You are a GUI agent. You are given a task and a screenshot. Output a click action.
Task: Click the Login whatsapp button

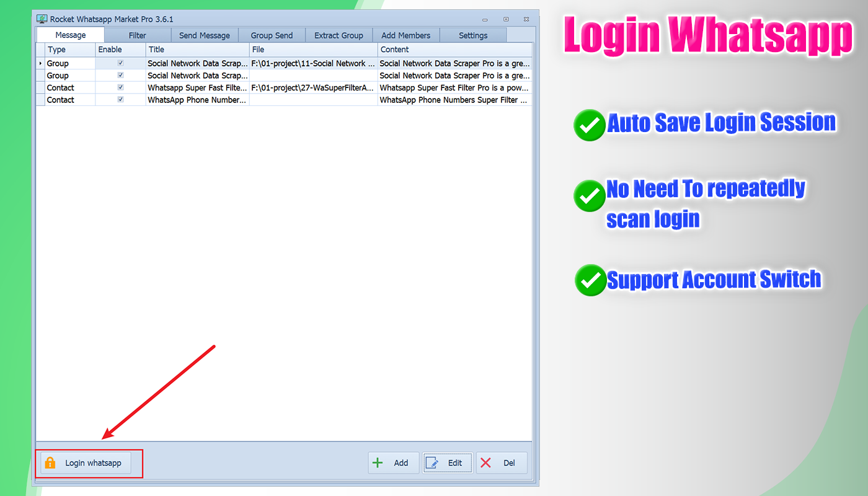click(86, 463)
